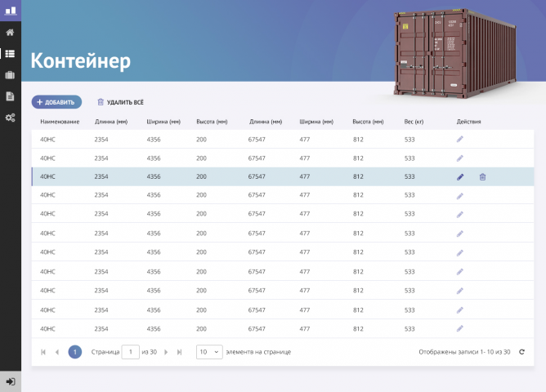Select page number 1 circle

[75, 352]
